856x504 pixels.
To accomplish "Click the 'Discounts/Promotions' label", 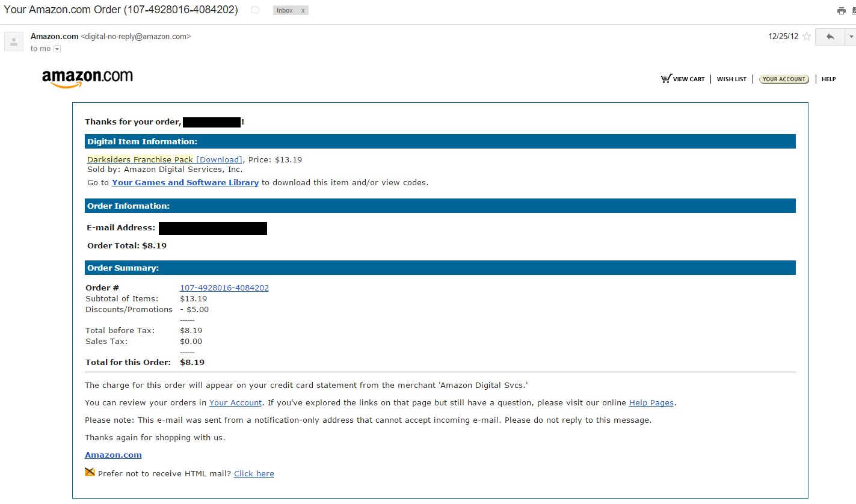I will click(129, 310).
